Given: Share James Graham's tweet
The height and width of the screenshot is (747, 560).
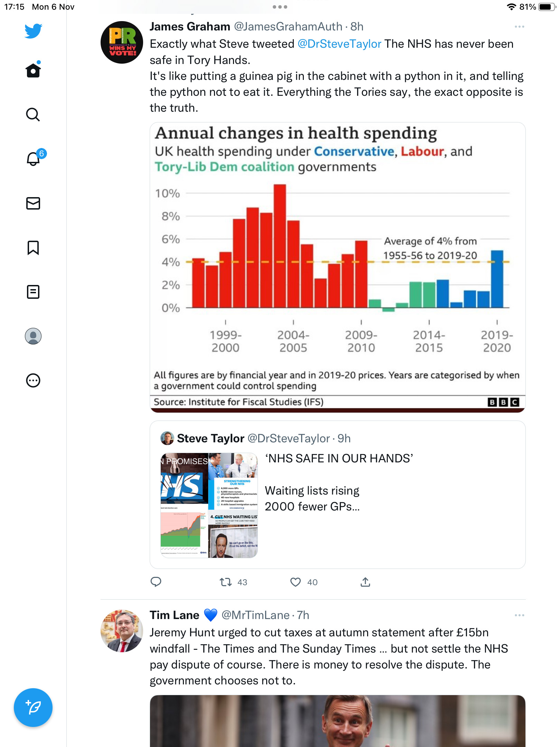Looking at the screenshot, I should click(365, 582).
